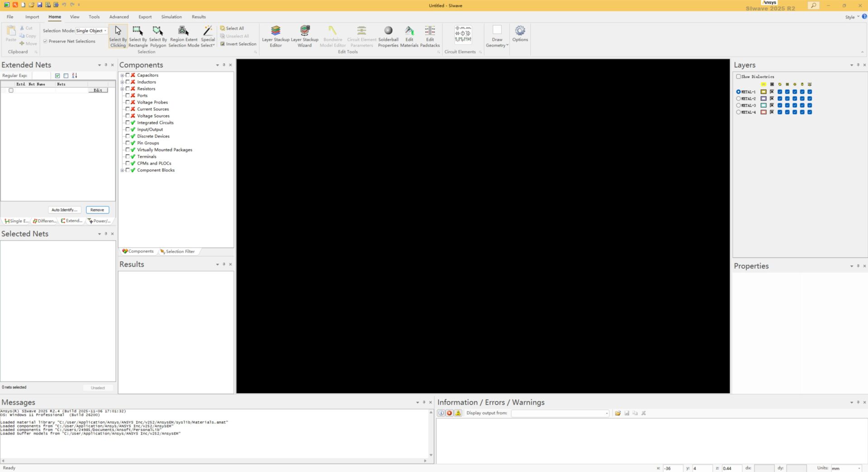Open Edit Padstacks tool
This screenshot has width=868, height=472.
(x=430, y=36)
